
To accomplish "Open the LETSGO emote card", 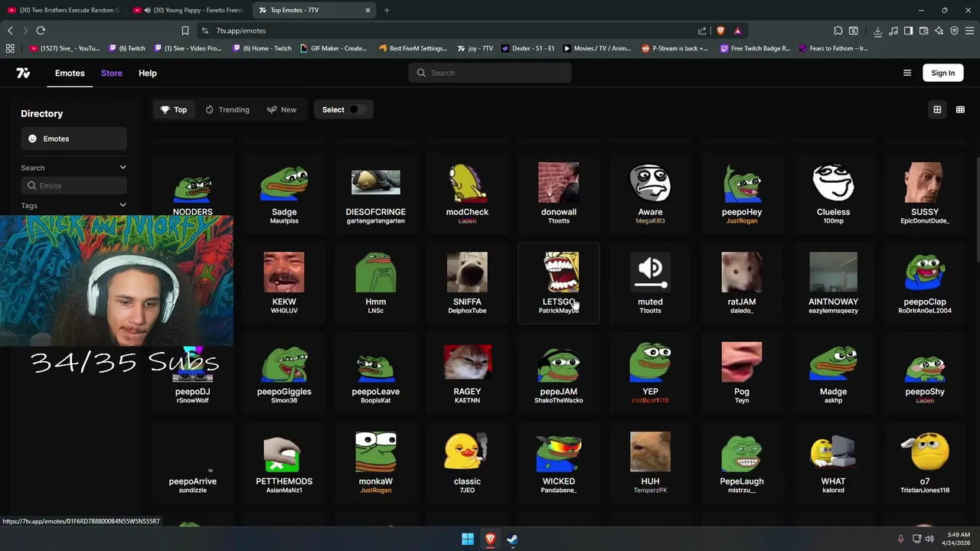I will pos(559,283).
